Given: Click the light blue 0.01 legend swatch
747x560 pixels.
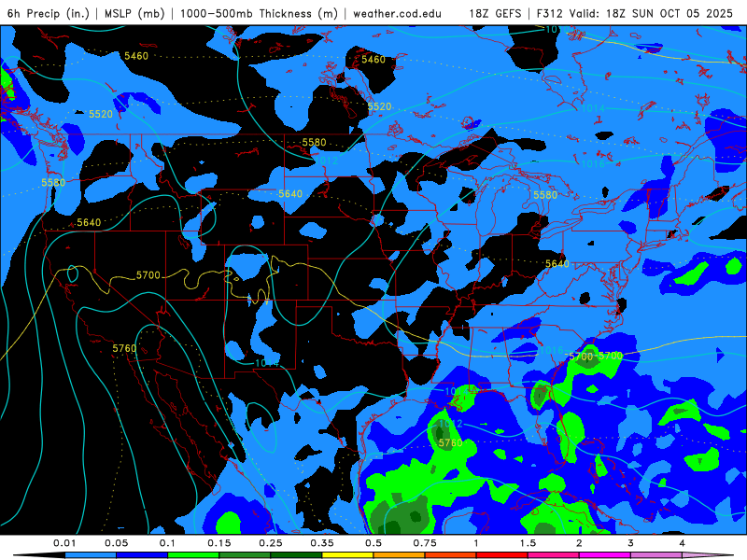Looking at the screenshot, I should [91, 555].
